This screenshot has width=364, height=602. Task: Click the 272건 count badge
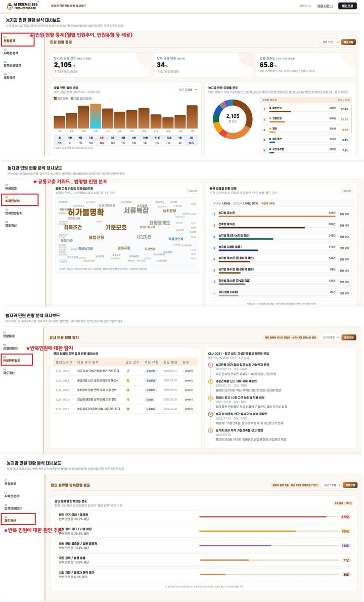tap(346, 517)
